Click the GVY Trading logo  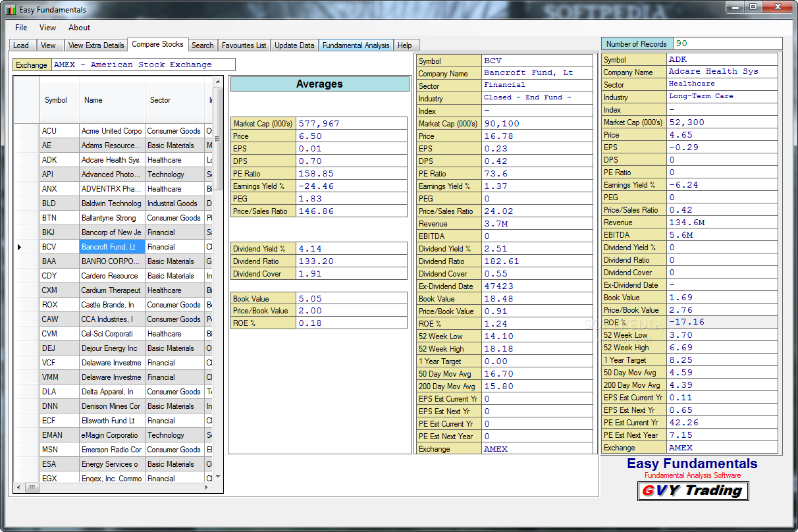click(693, 491)
